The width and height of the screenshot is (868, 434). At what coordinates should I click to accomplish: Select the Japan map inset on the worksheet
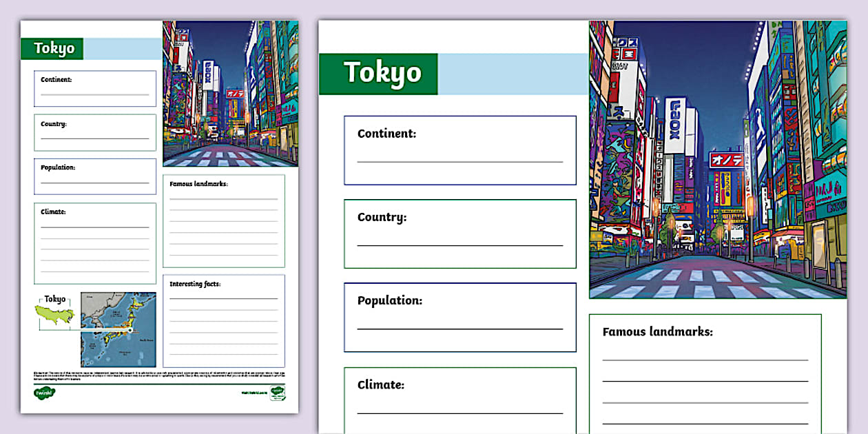point(117,328)
